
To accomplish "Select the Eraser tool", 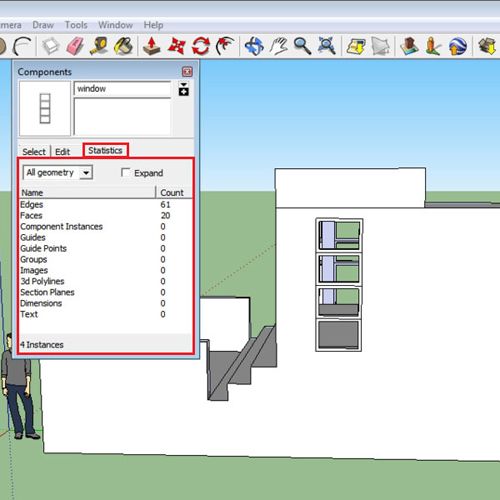I will coord(75,46).
